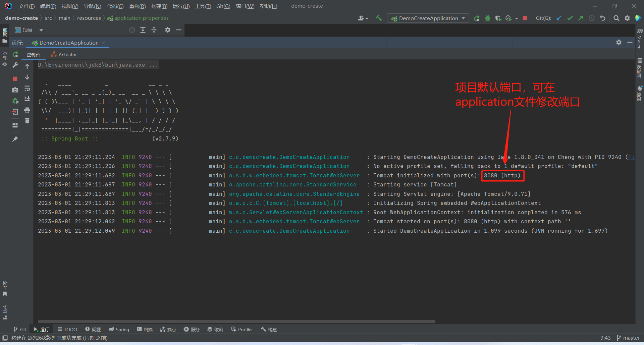Image resolution: width=644 pixels, height=345 pixels.
Task: Toggle the bookmarks side tool window
Action: click(x=5, y=289)
